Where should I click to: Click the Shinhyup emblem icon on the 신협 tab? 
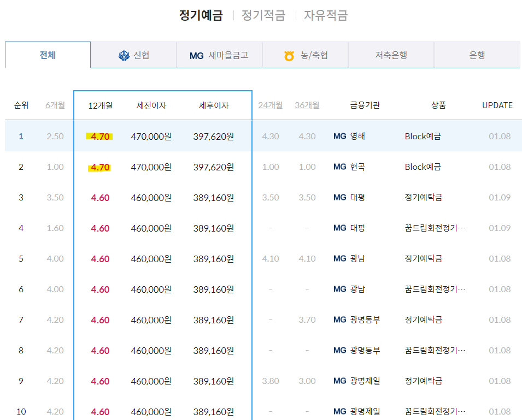pos(125,55)
